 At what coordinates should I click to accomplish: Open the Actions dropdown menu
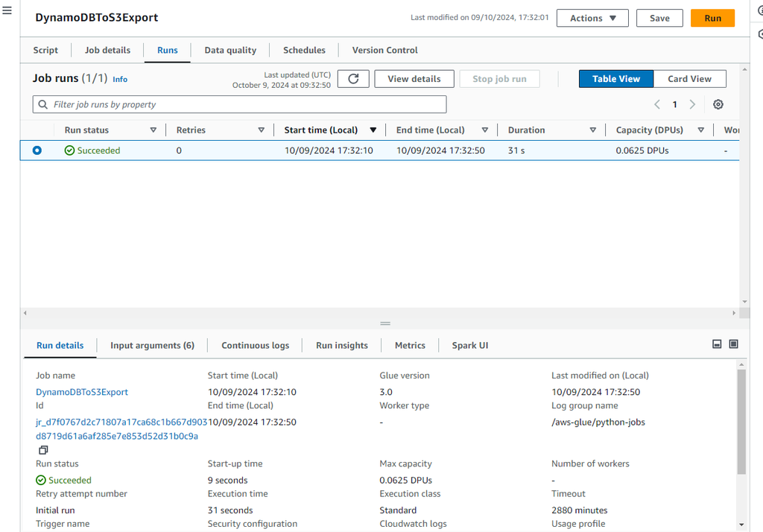(x=592, y=18)
